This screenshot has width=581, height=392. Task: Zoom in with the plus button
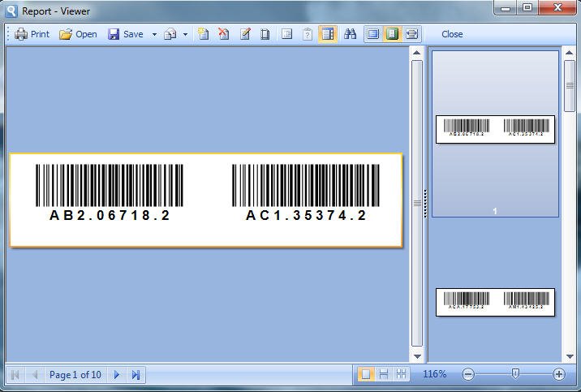[559, 374]
